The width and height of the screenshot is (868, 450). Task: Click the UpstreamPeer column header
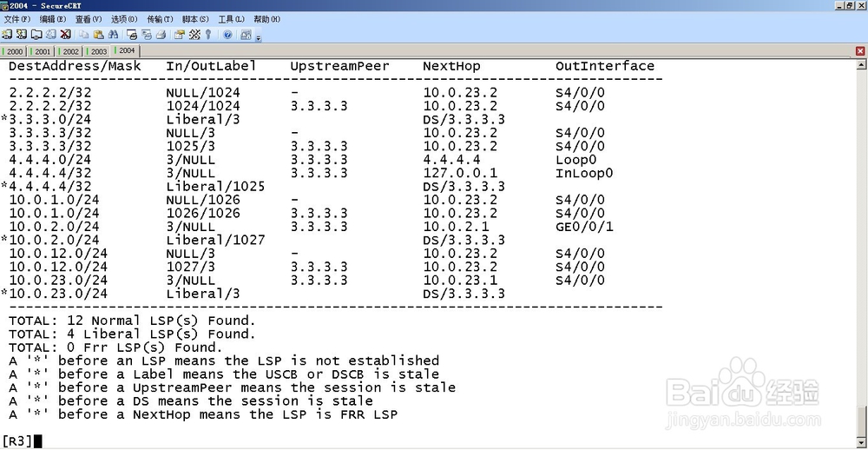point(340,66)
